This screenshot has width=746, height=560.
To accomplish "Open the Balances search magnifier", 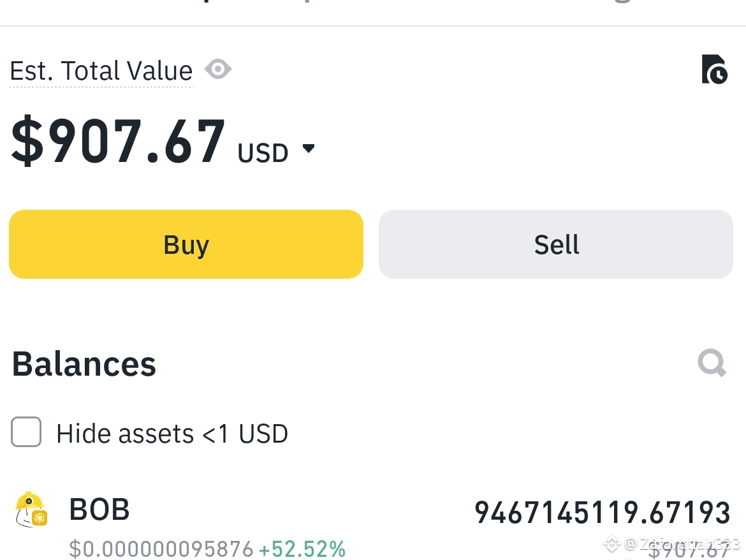I will (x=712, y=363).
